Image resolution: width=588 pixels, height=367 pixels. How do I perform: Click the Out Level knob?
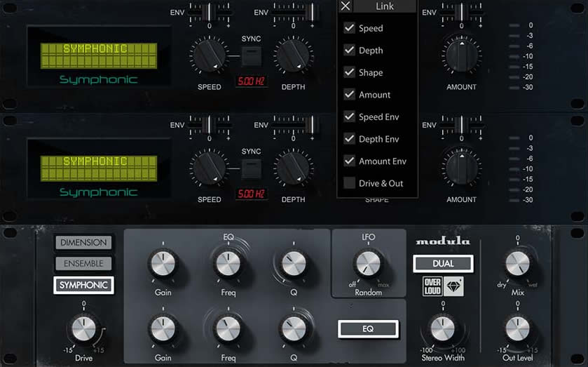[x=517, y=329]
